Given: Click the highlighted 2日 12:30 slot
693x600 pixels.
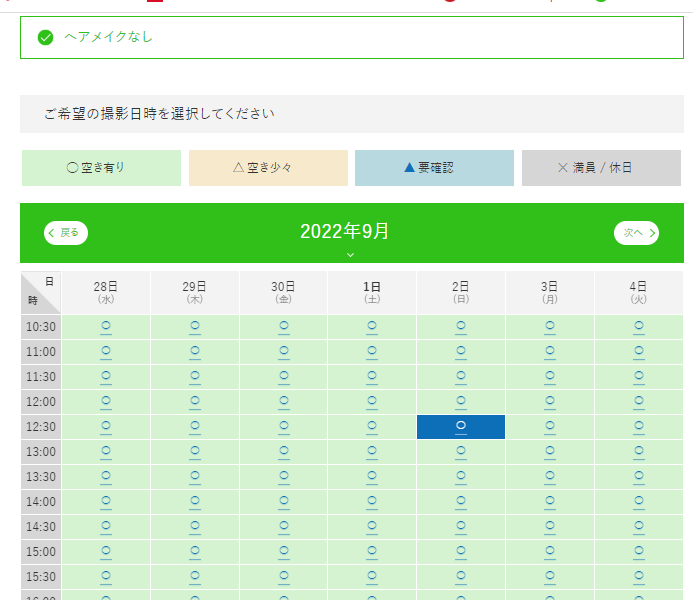Looking at the screenshot, I should 461,426.
